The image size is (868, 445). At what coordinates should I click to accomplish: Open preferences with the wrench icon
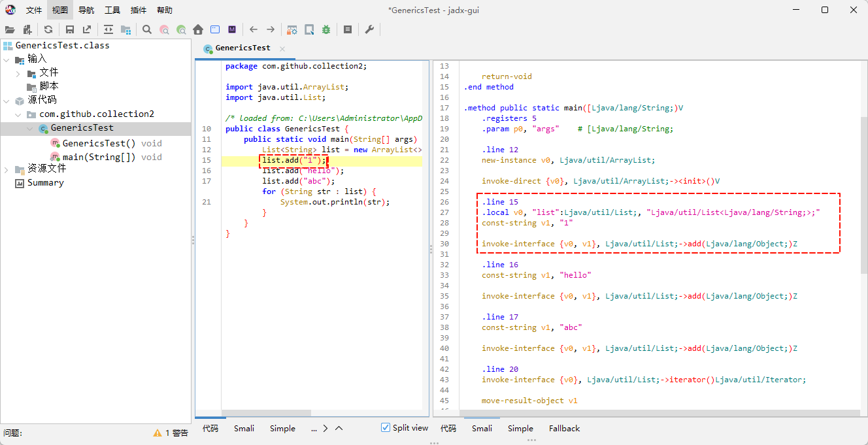pyautogui.click(x=369, y=29)
